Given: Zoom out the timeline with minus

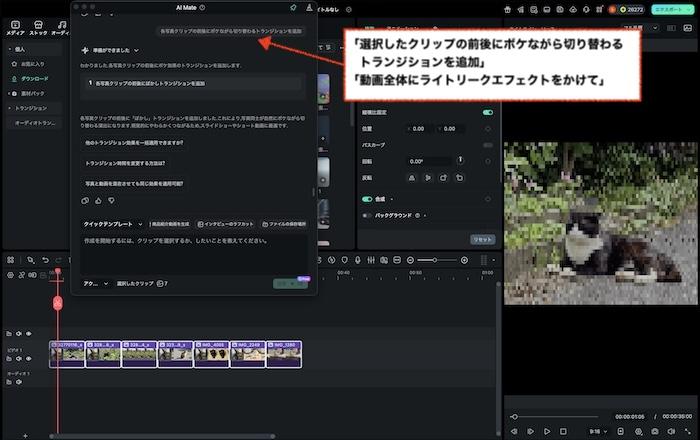Looking at the screenshot, I should point(410,260).
